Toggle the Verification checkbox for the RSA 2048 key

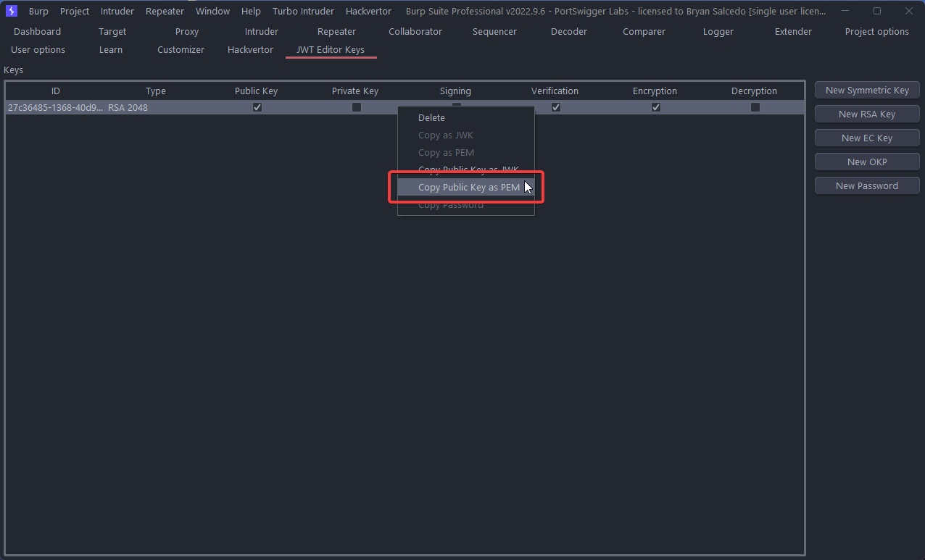tap(556, 107)
